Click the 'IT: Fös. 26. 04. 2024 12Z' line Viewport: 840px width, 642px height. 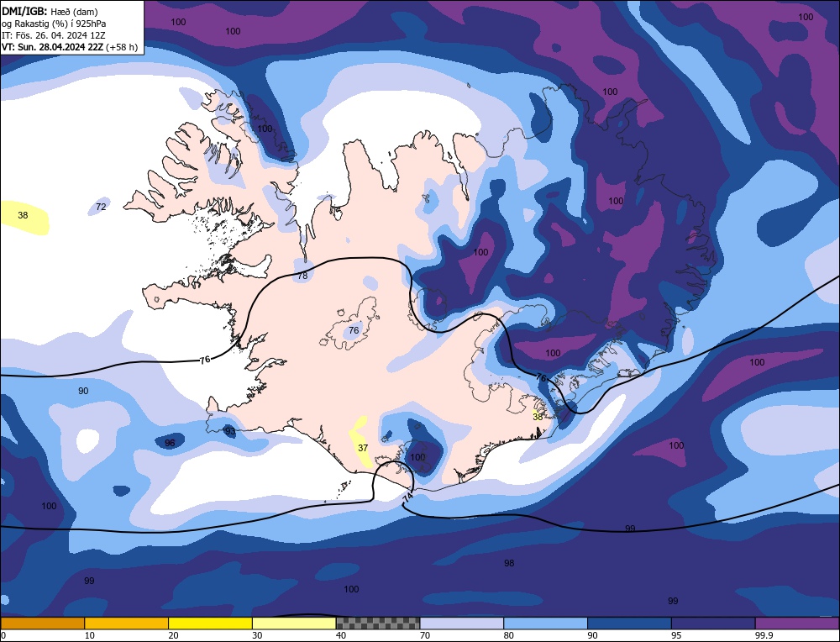[x=54, y=35]
